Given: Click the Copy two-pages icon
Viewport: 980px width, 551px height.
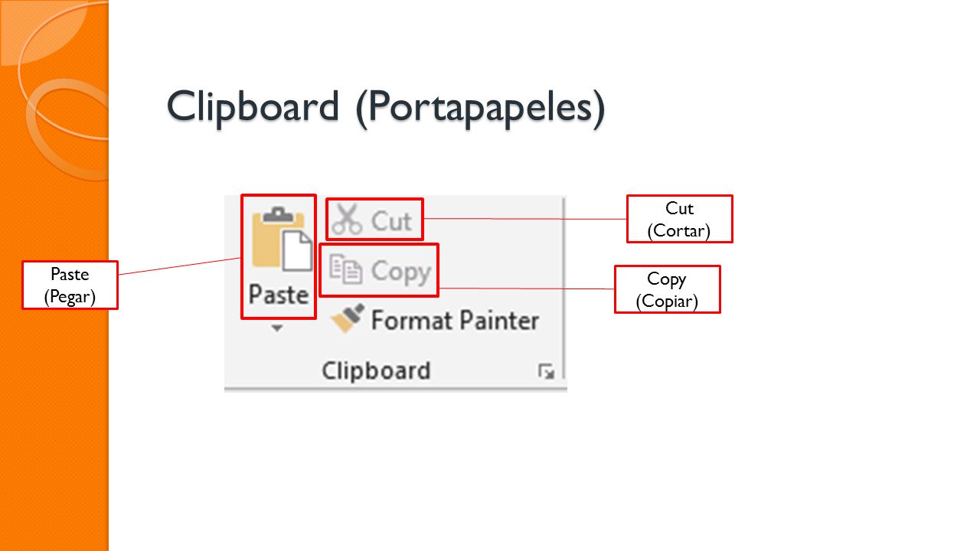Looking at the screenshot, I should pyautogui.click(x=345, y=270).
